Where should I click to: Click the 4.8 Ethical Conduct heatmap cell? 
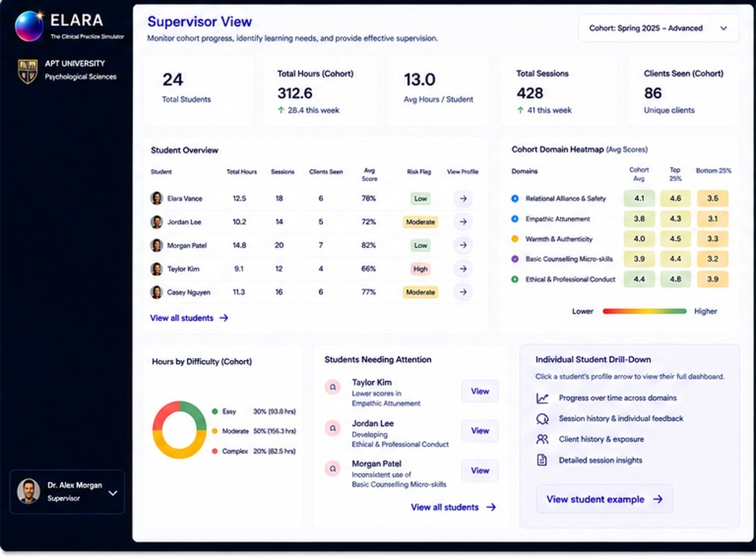[x=675, y=279]
